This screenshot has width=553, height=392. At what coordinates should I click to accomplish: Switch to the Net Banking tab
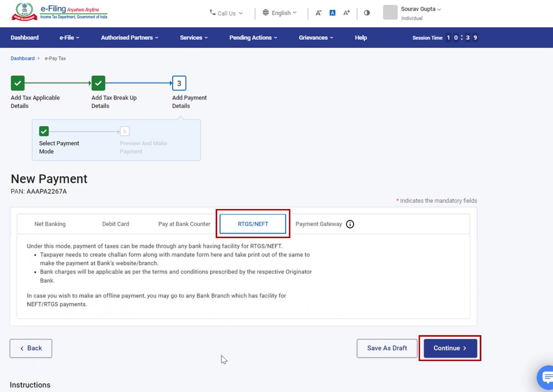click(50, 224)
